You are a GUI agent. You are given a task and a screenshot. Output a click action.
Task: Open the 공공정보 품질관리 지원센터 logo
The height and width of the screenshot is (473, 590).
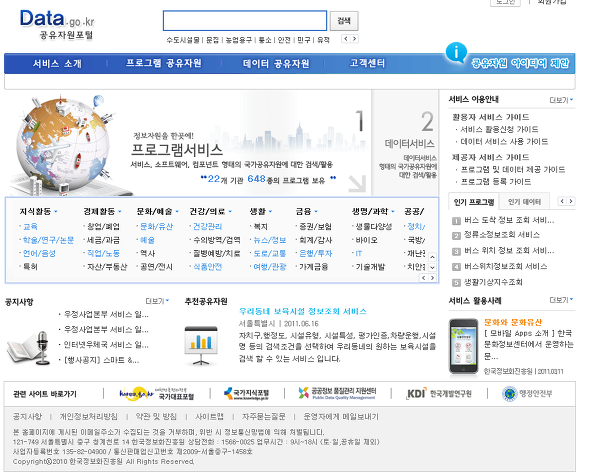click(x=337, y=394)
